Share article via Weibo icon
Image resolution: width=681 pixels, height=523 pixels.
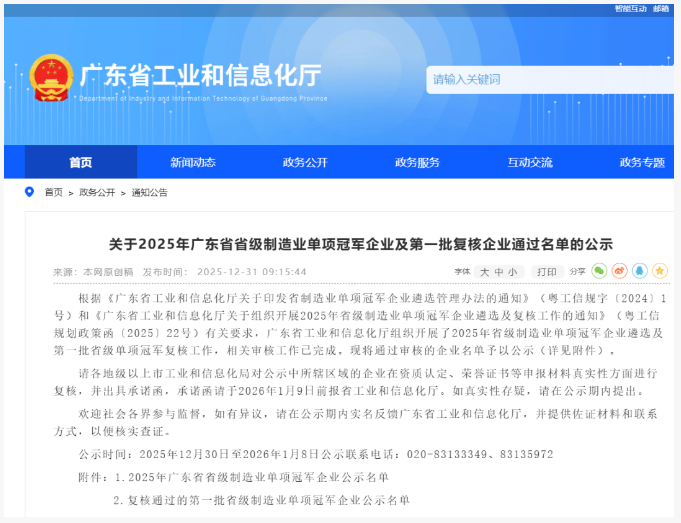[619, 271]
